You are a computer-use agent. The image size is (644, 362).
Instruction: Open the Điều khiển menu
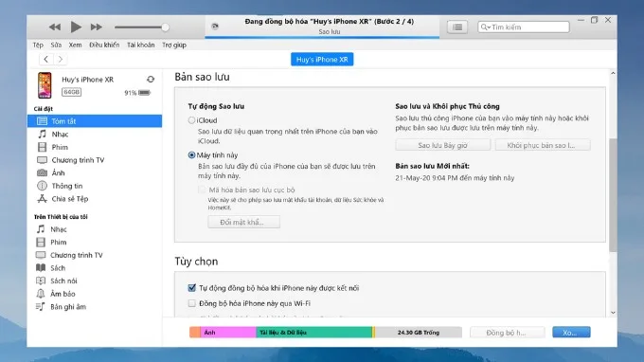pos(104,45)
